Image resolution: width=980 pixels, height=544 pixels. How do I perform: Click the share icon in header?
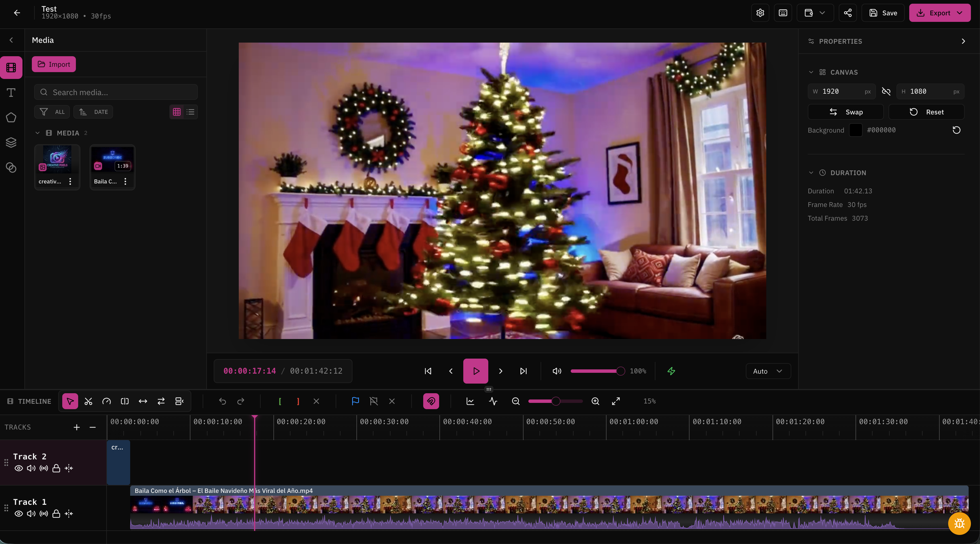coord(848,13)
